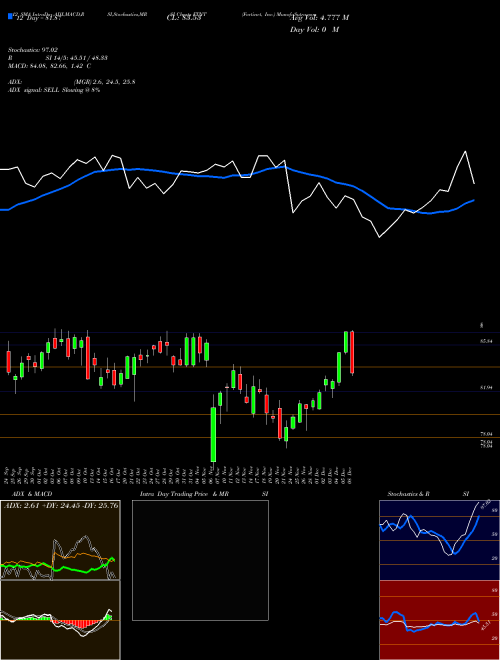Open the blue Stochastics chart panel
This screenshot has width=500, height=660.
pos(439,540)
